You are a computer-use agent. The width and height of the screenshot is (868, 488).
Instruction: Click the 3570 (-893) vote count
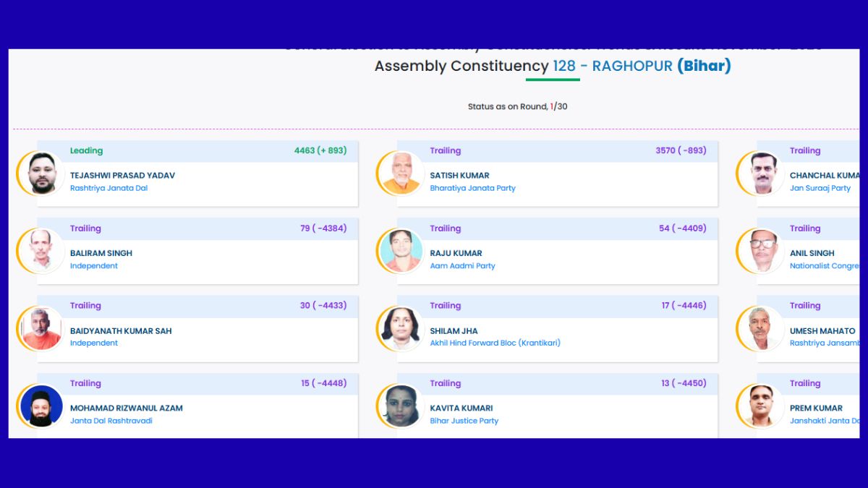pyautogui.click(x=681, y=150)
